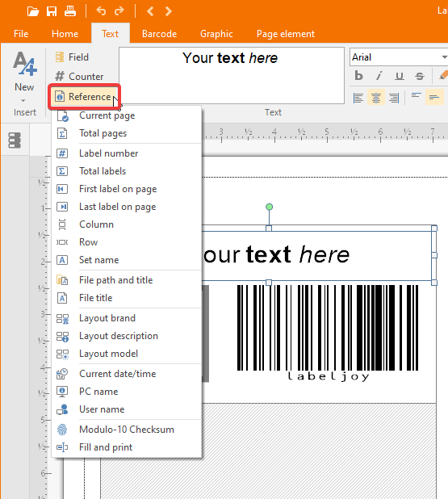
Task: Toggle strikethrough formatting
Action: click(x=420, y=76)
